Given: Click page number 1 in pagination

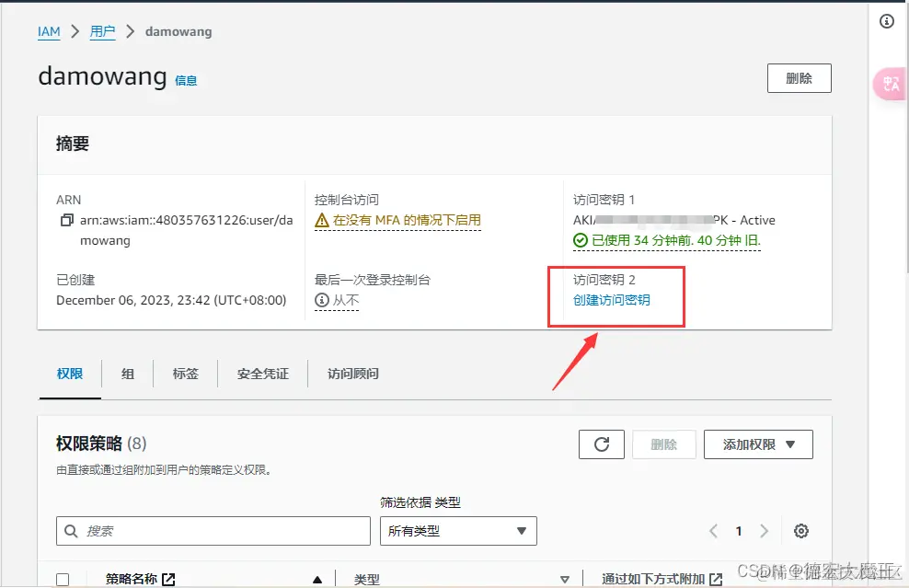Looking at the screenshot, I should (x=739, y=531).
